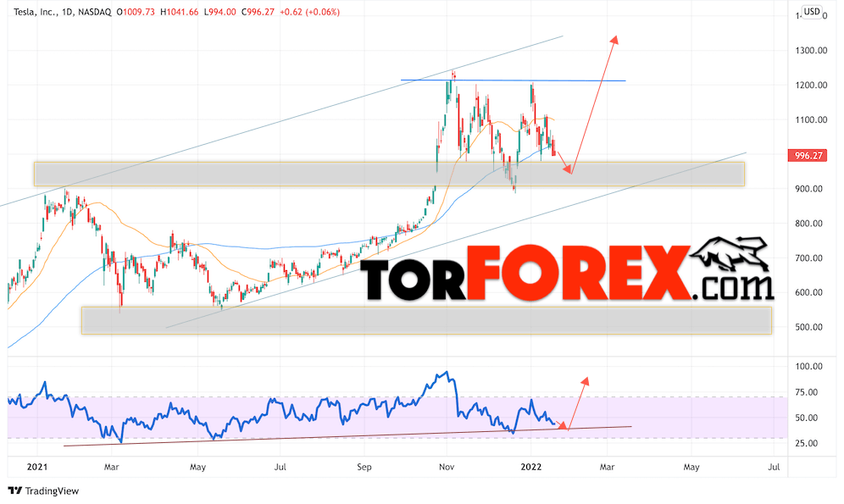
Task: Click the RSI 25.00 axis label
Action: click(807, 443)
